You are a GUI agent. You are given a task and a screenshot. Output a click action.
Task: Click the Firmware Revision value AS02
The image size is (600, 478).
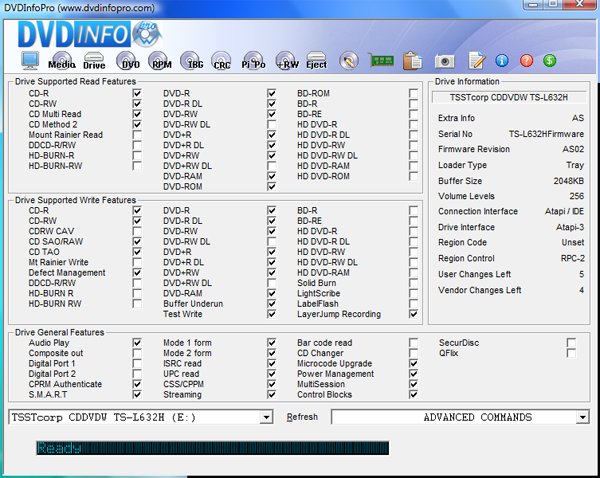tap(573, 149)
